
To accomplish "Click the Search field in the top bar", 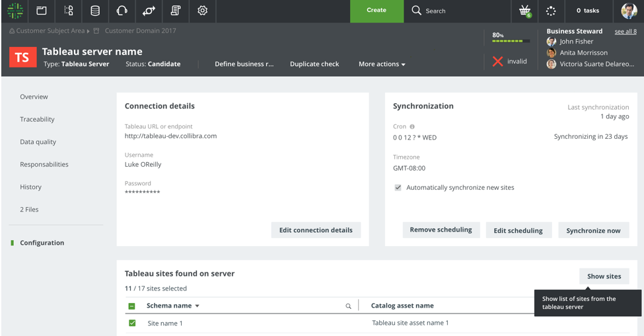I will [435, 11].
